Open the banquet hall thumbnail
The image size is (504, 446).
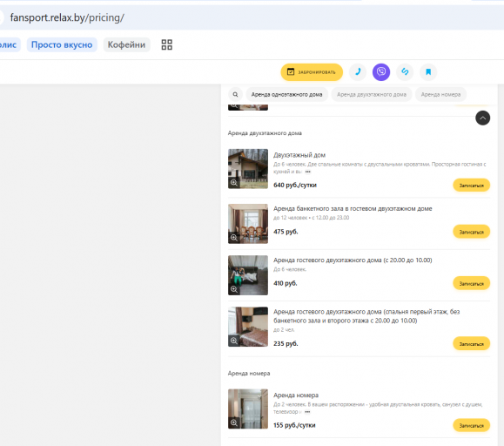click(248, 224)
